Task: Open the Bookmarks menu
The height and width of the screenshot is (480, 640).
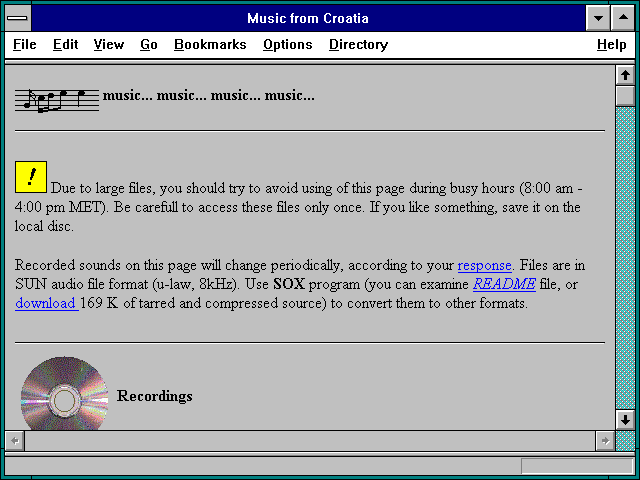Action: click(210, 44)
